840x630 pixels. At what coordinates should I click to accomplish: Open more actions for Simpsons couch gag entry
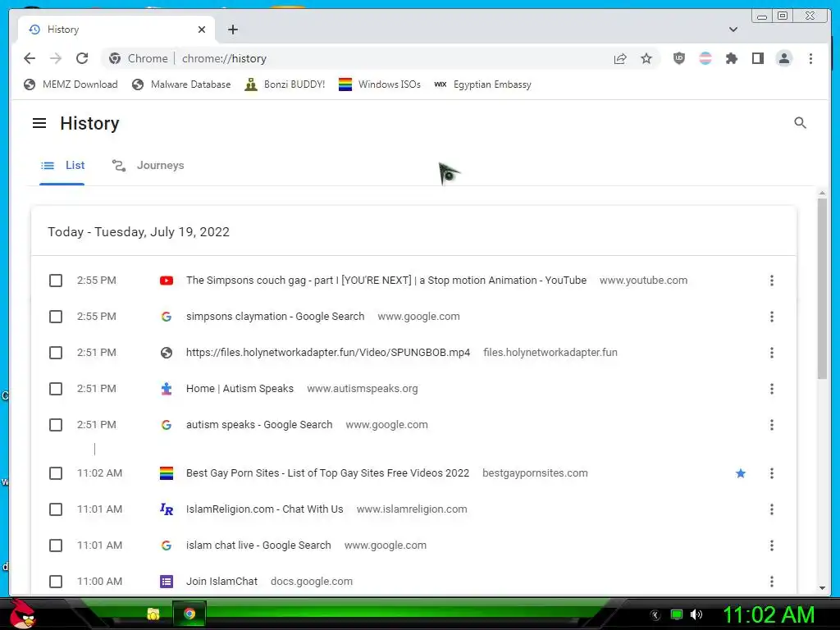pyautogui.click(x=771, y=281)
